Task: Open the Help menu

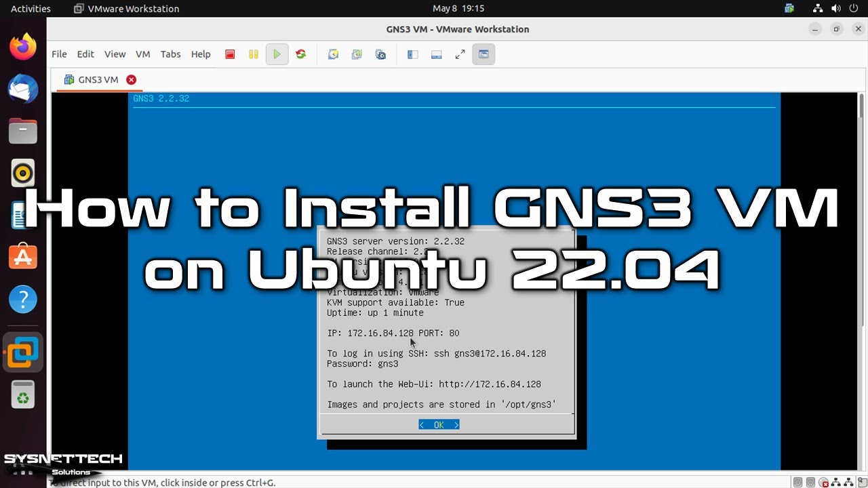Action: point(201,54)
